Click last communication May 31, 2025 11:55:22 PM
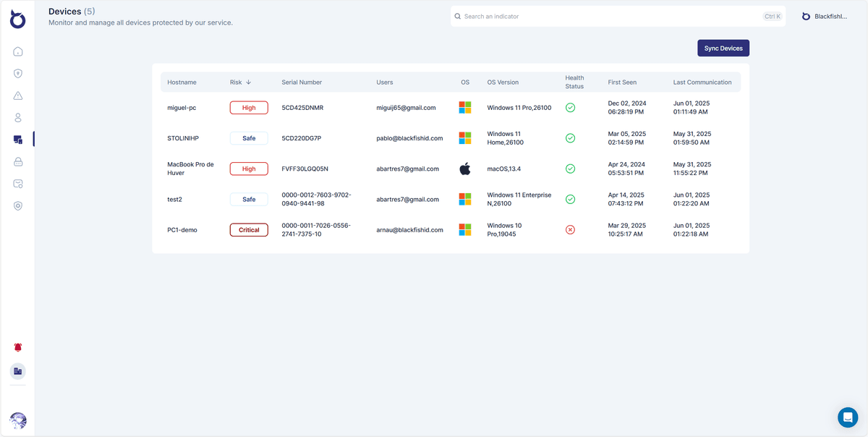 692,169
